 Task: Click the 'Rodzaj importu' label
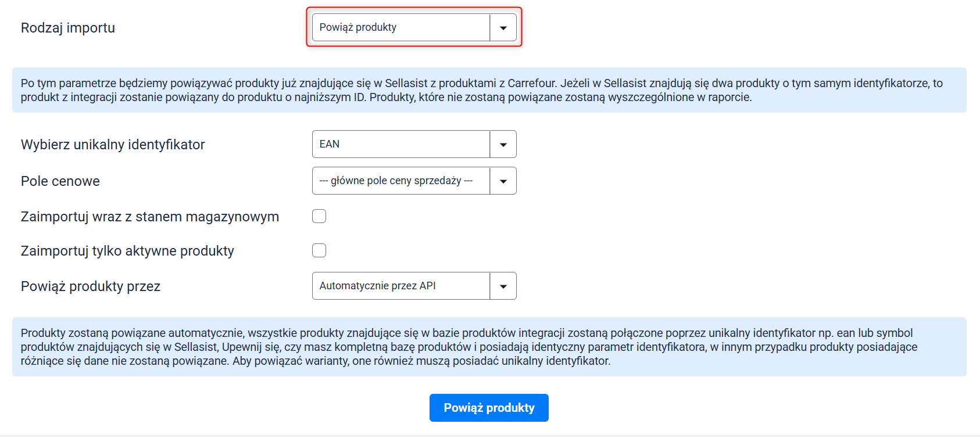[x=68, y=28]
